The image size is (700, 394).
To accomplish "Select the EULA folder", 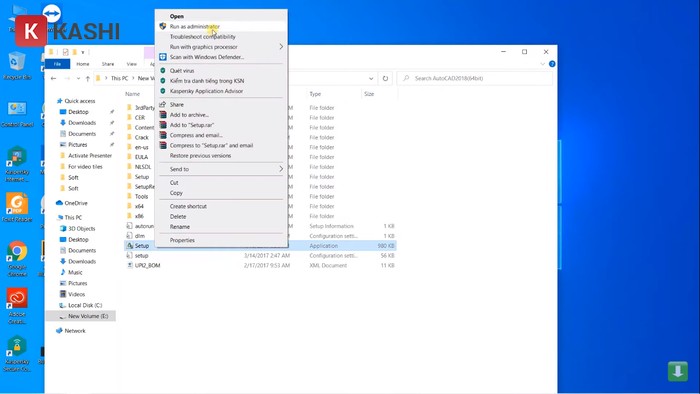I will click(x=141, y=157).
